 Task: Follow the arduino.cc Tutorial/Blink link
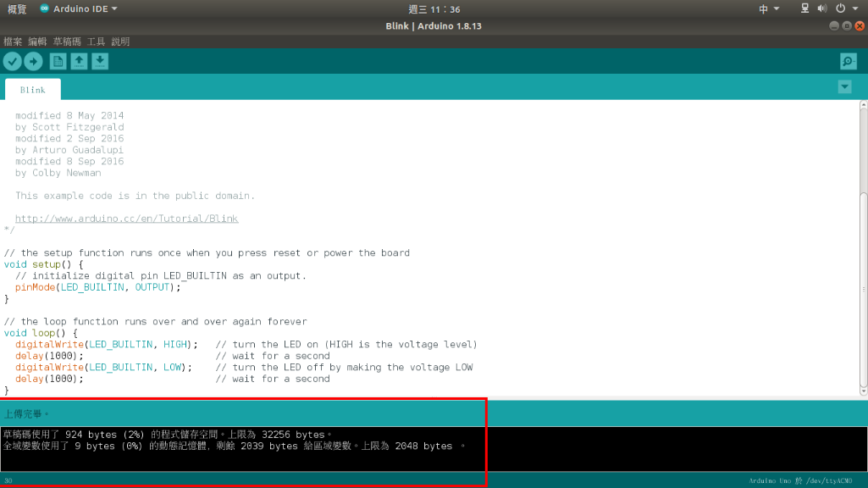tap(127, 219)
